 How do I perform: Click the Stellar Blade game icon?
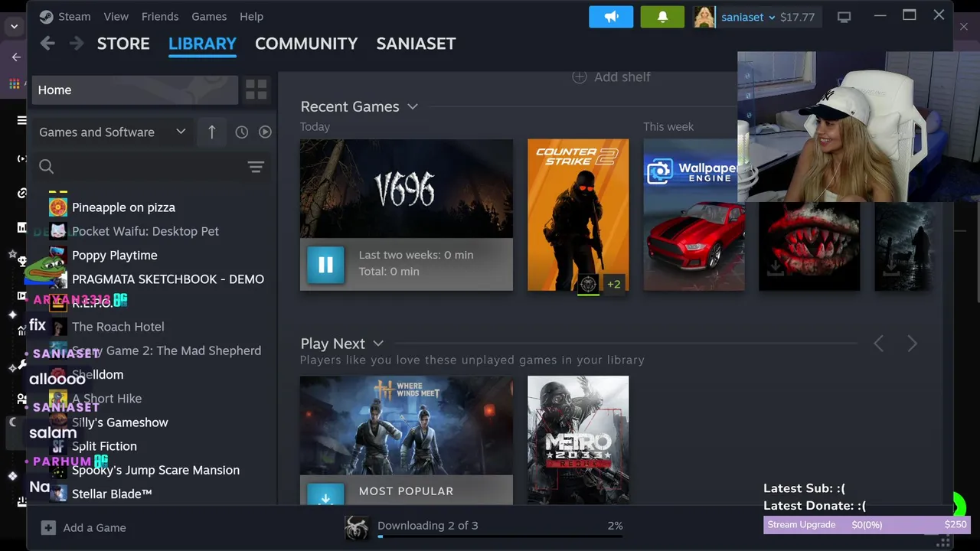coord(58,494)
